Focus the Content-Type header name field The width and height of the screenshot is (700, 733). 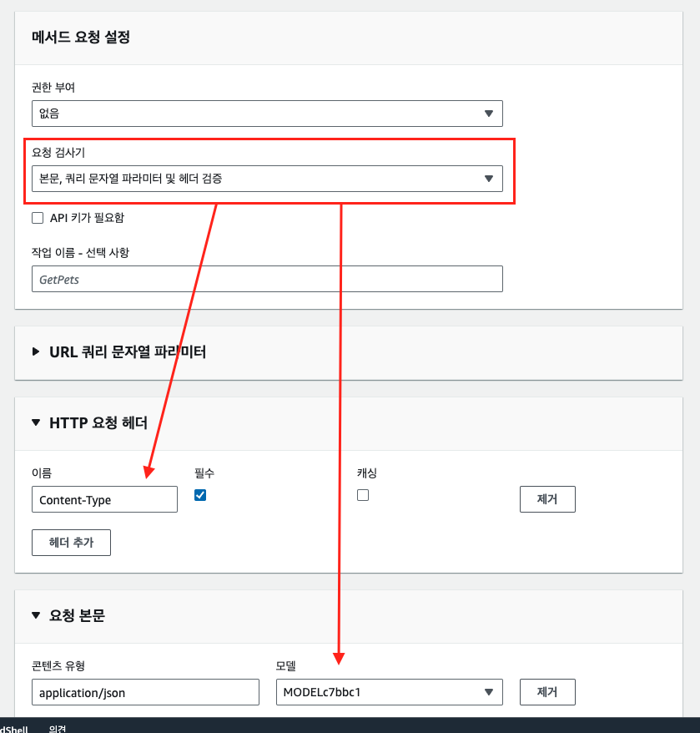(x=104, y=499)
